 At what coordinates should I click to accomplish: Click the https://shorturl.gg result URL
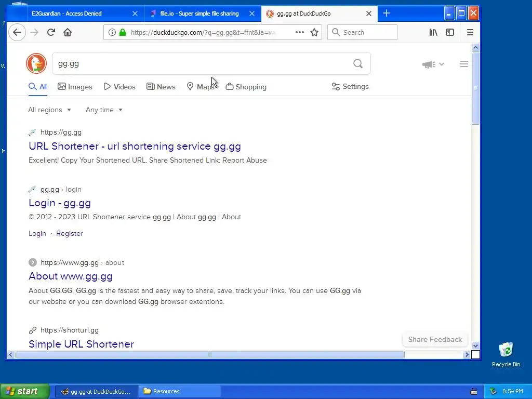[70, 330]
